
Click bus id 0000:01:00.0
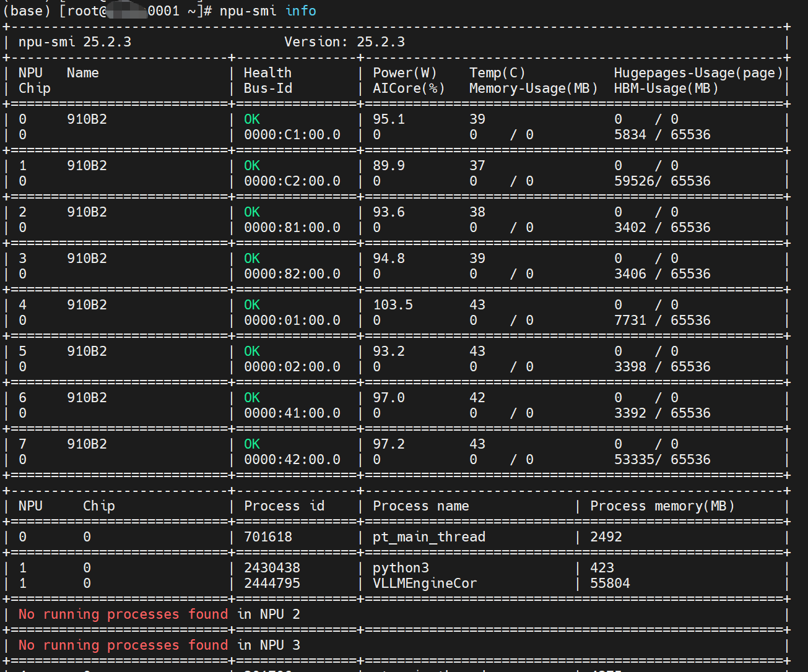point(292,321)
